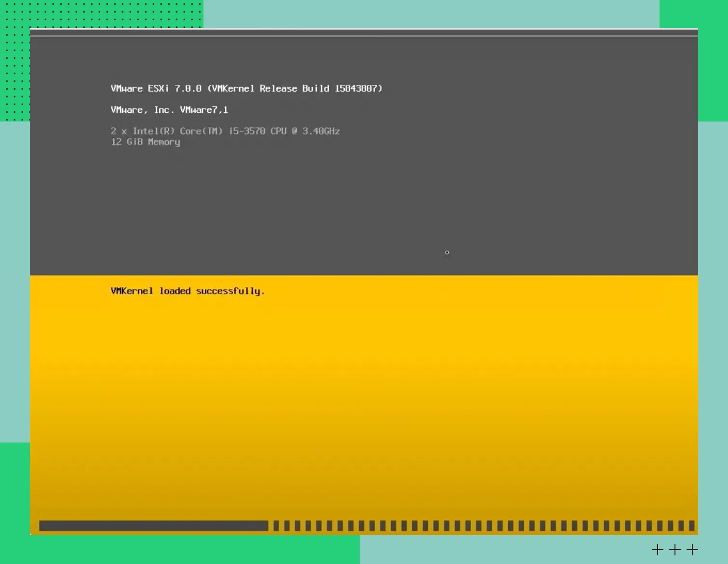Click the middle plus sign decoration
This screenshot has width=728, height=564.
coord(675,550)
